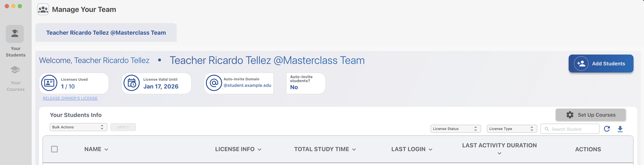
Task: Open the Bulk Actions dropdown
Action: coord(78,127)
